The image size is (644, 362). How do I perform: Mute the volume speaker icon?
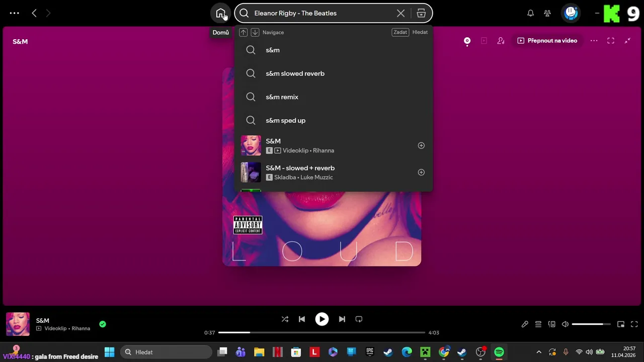[565, 324]
